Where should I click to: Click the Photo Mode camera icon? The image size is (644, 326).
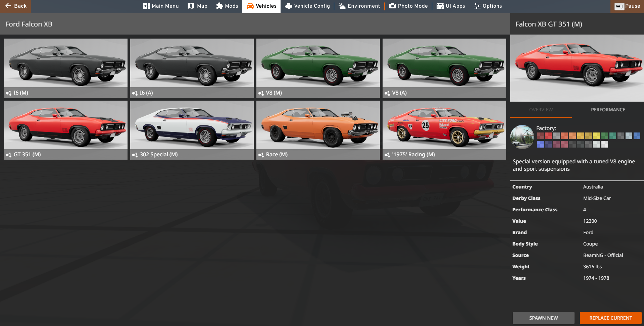[x=392, y=6]
